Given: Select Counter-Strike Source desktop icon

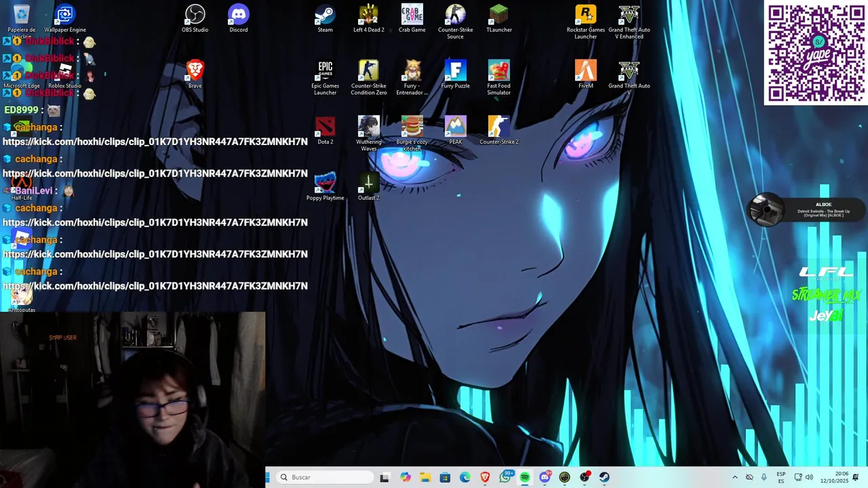Looking at the screenshot, I should click(456, 22).
